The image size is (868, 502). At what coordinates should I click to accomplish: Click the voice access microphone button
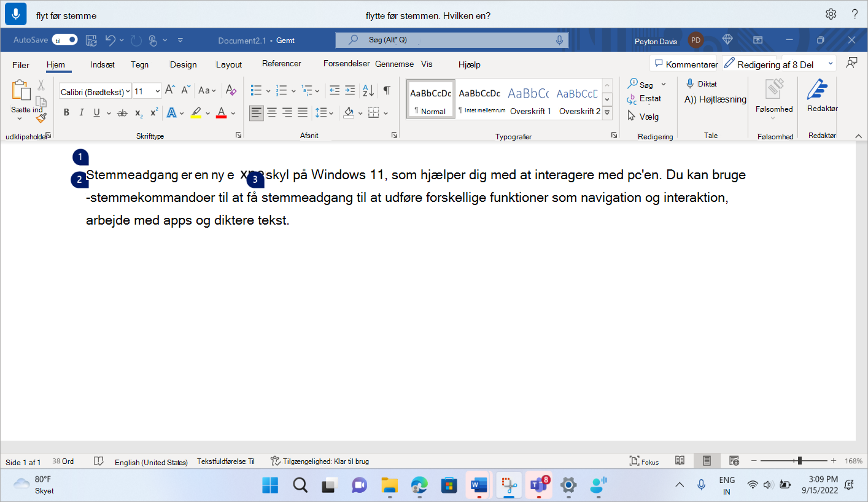click(x=16, y=14)
